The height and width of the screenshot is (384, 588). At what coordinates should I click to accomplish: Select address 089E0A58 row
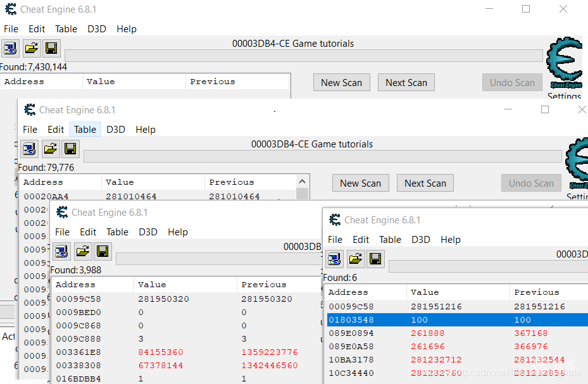pyautogui.click(x=458, y=347)
